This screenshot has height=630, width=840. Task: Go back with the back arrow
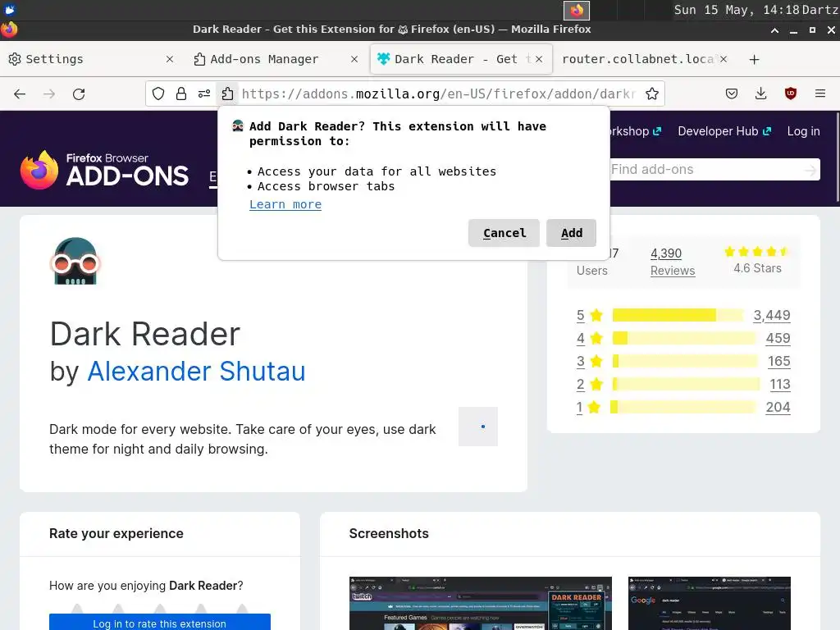point(20,94)
